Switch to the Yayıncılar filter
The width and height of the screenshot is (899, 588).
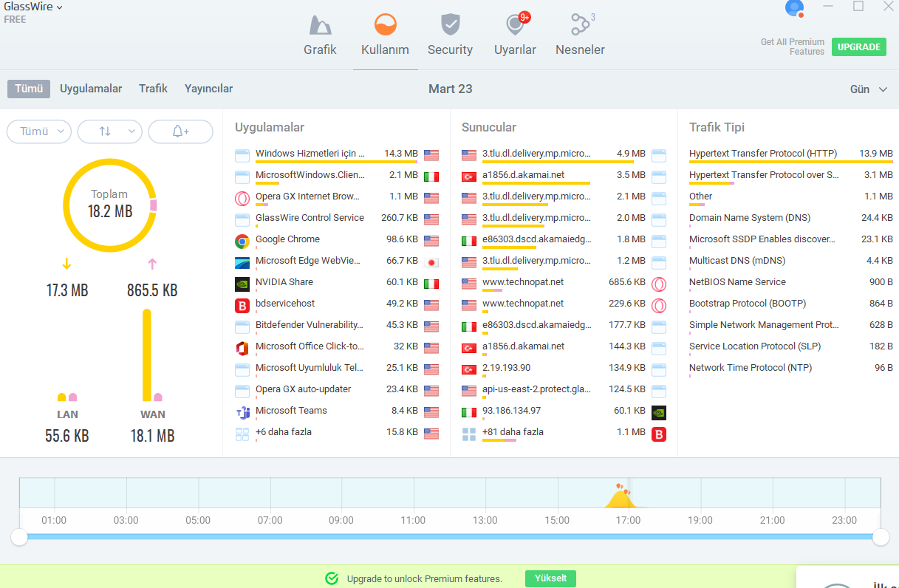pos(208,89)
